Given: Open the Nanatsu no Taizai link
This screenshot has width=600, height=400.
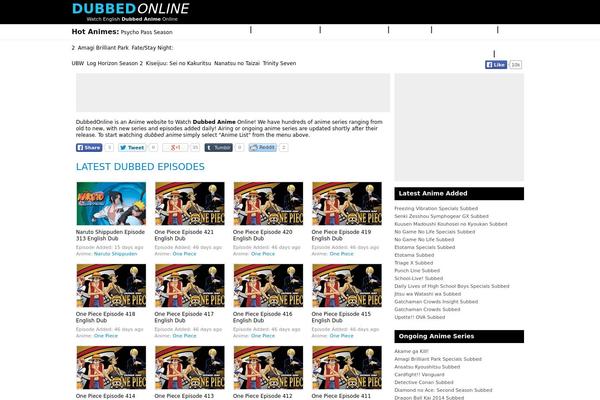Looking at the screenshot, I should pyautogui.click(x=237, y=64).
